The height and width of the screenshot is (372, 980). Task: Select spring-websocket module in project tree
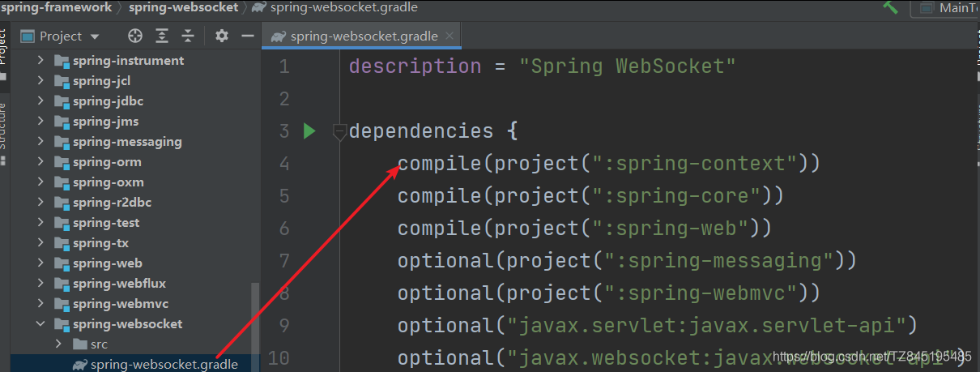click(127, 324)
